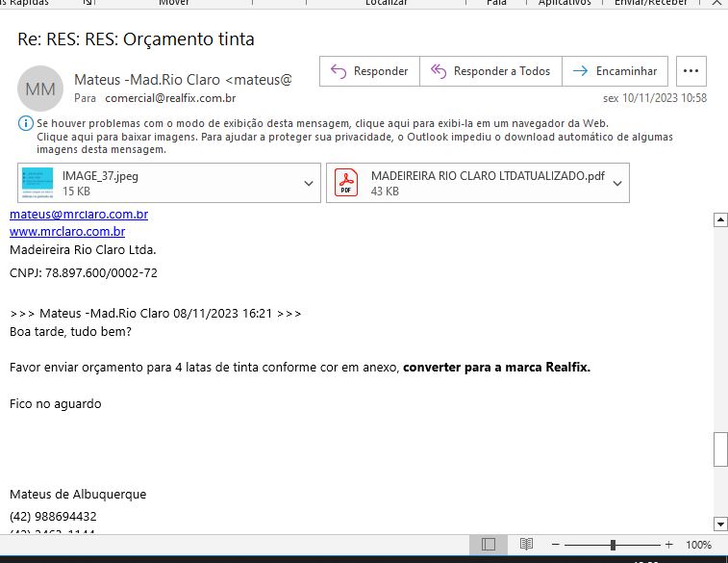Open the IMAGE_37.jpeg attachment thumbnail
Screen dimensions: 728x563
38,183
